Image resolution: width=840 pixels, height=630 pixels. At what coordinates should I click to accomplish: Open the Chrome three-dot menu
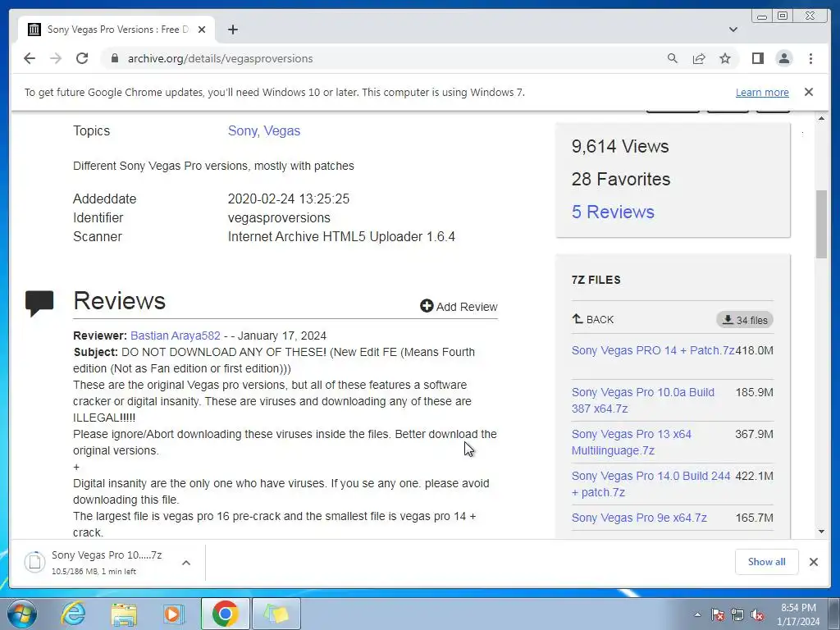click(x=810, y=58)
